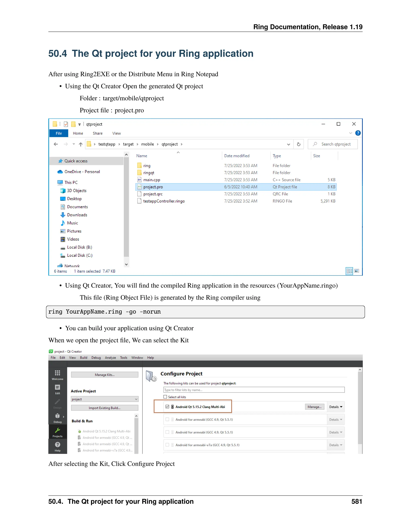Click the ring folder icon

139,166
